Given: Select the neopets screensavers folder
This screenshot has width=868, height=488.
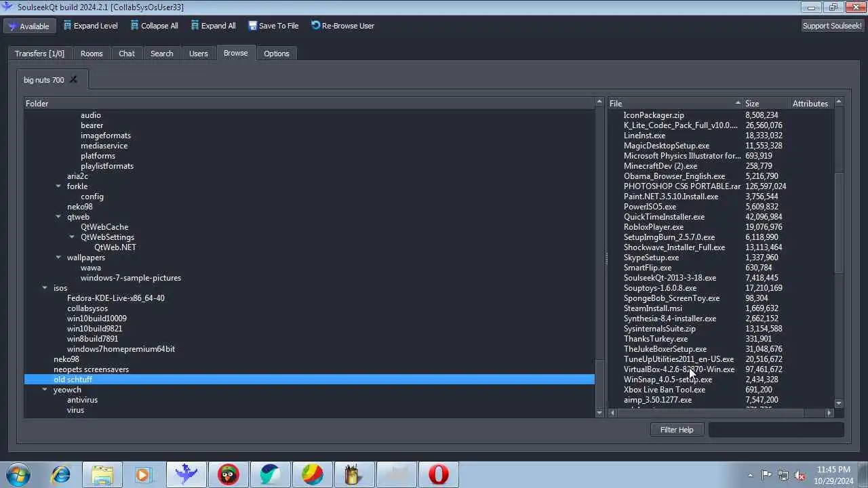Looking at the screenshot, I should [92, 369].
